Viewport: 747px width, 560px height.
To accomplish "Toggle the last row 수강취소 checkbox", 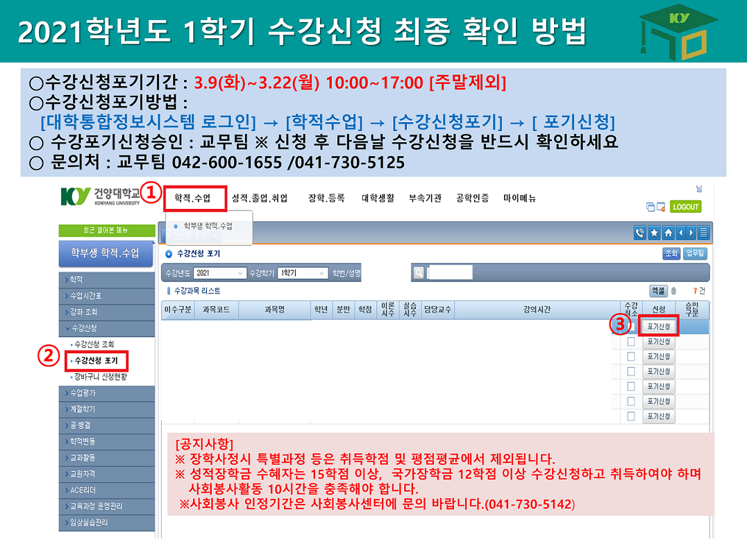I will pyautogui.click(x=631, y=416).
